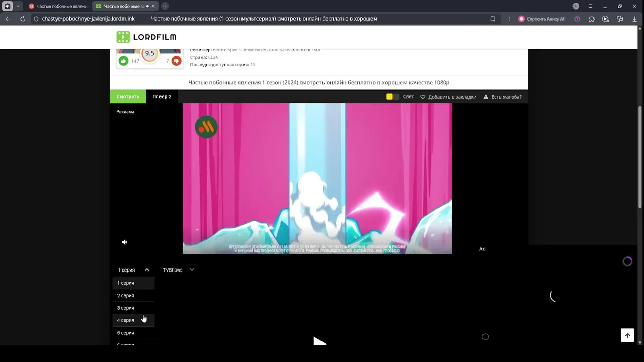Switch to the first Yandex browser tab
Screen dimensions: 644x362
pos(57,6)
